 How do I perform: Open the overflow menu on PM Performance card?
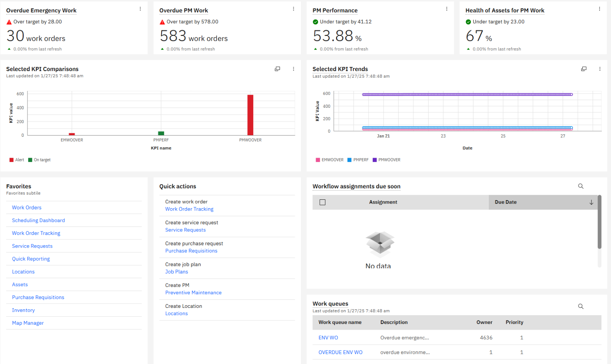coord(446,8)
